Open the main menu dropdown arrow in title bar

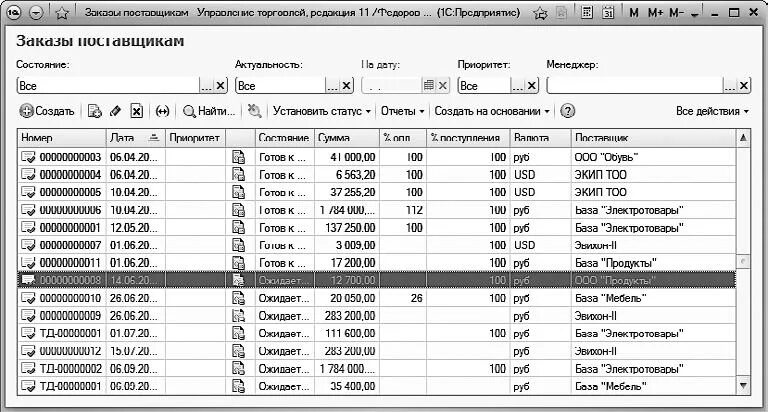(36, 13)
